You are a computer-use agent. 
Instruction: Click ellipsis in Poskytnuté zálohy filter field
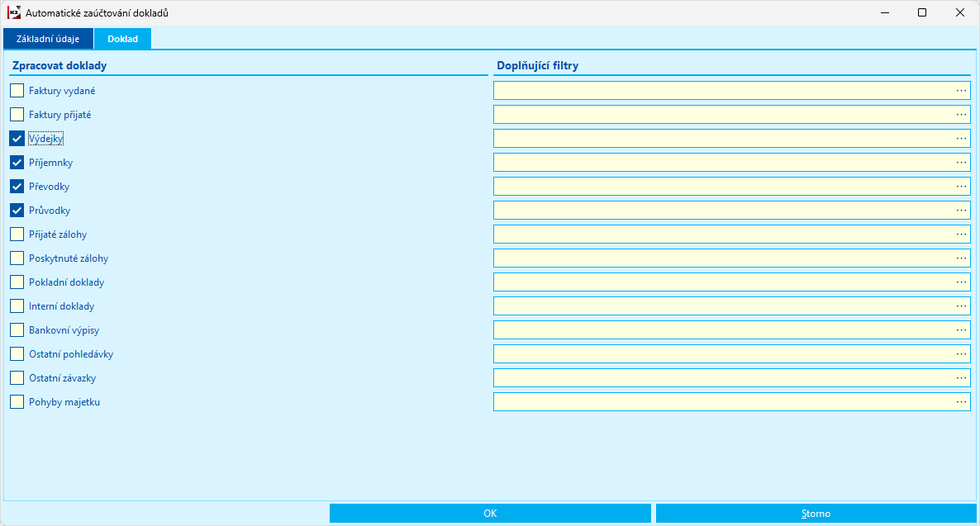click(x=961, y=258)
